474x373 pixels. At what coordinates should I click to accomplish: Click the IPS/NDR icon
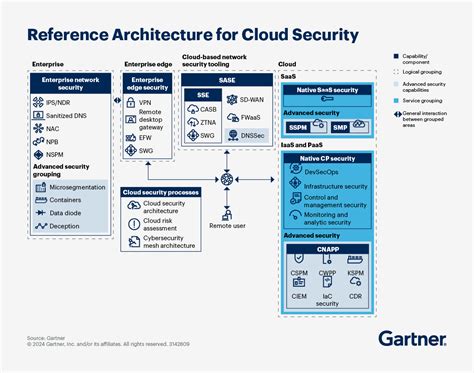coord(38,102)
